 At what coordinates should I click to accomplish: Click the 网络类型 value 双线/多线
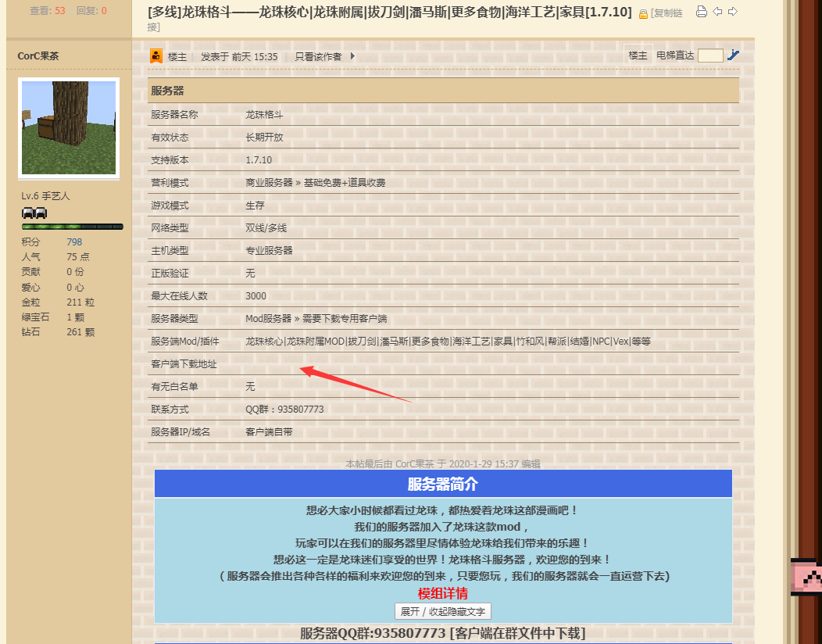pos(266,227)
